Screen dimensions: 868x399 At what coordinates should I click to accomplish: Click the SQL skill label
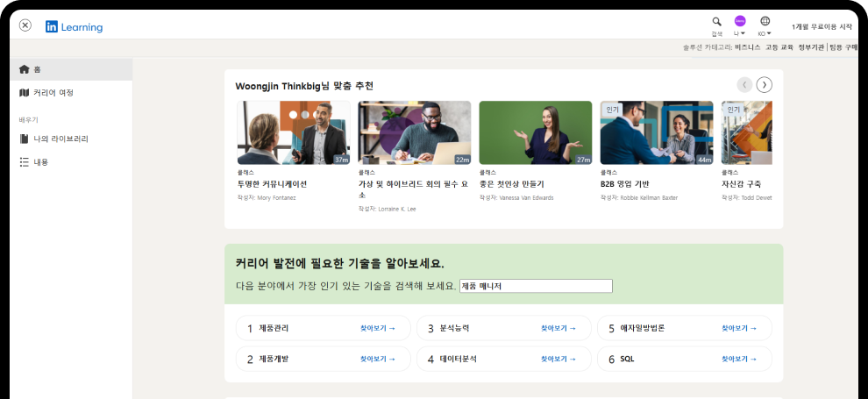pyautogui.click(x=627, y=360)
